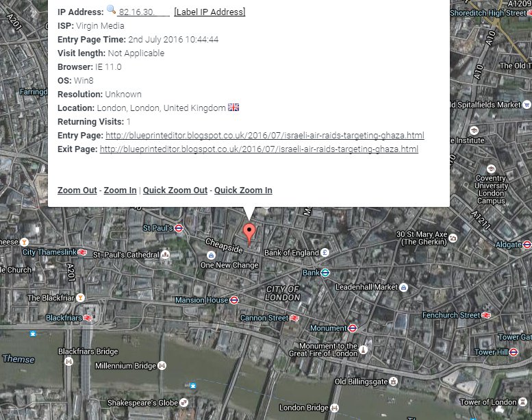Click London Bridge icon
Viewport: 532px width, 420px height.
click(x=335, y=408)
